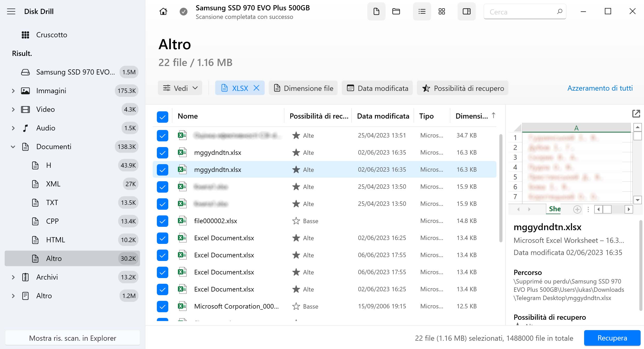This screenshot has height=349, width=644.
Task: Click the Immagini picture icon
Action: click(25, 91)
